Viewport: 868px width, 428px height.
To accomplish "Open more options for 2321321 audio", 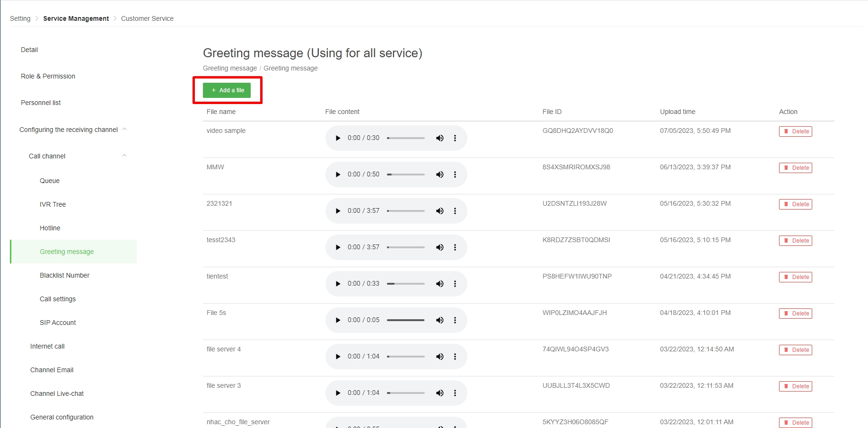I will 455,211.
